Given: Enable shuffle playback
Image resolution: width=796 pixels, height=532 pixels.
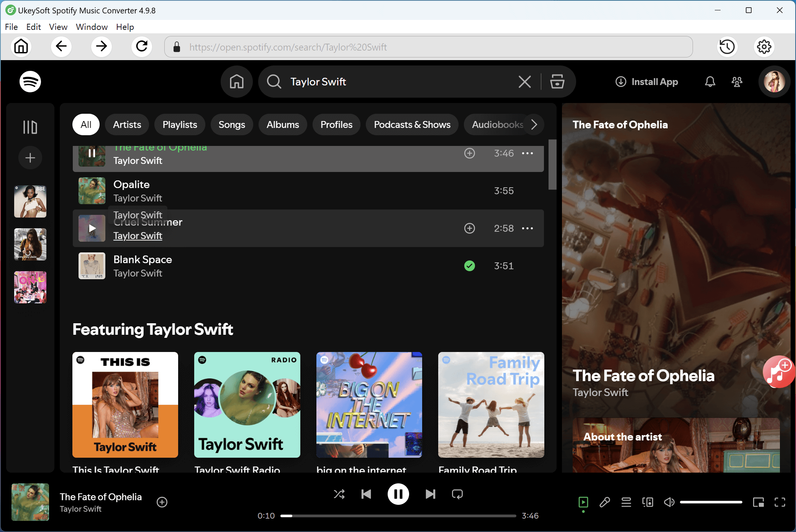Looking at the screenshot, I should click(x=339, y=494).
